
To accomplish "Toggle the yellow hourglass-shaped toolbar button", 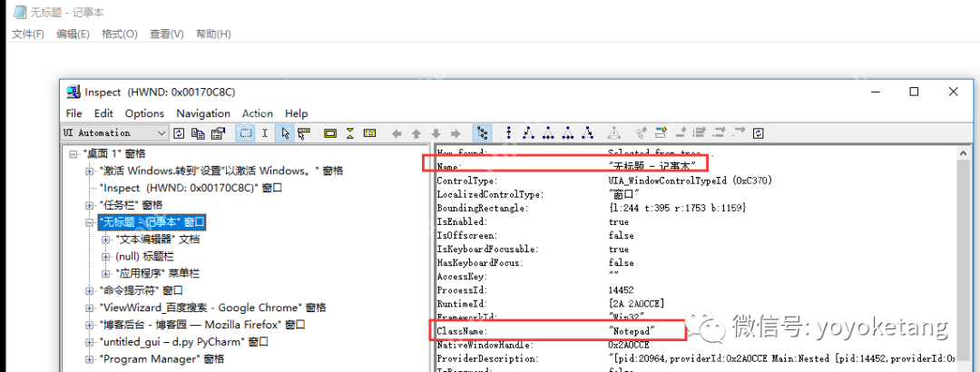I will click(350, 133).
